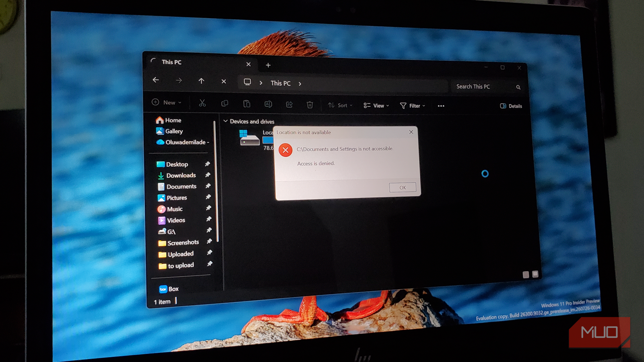The image size is (644, 362).
Task: Open the View dropdown
Action: click(x=376, y=106)
